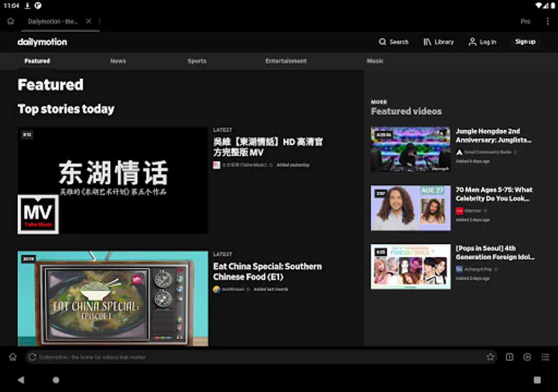
Task: Play the 东湖情话 MV thumbnail
Action: pyautogui.click(x=112, y=181)
